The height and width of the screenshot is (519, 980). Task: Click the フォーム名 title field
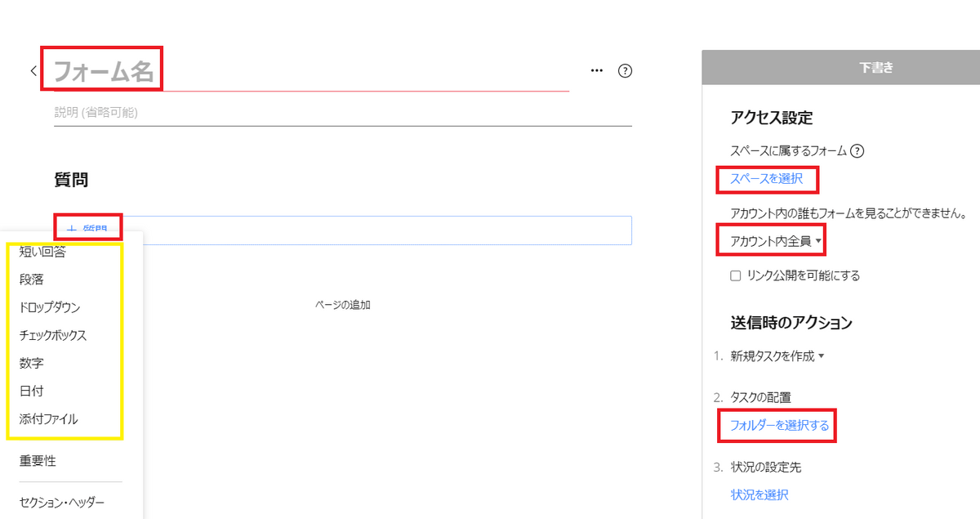(311, 72)
